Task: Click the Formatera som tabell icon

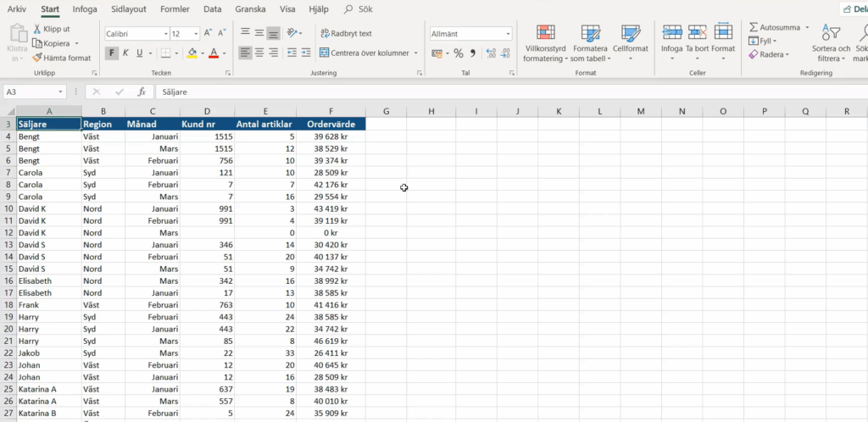Action: 589,33
